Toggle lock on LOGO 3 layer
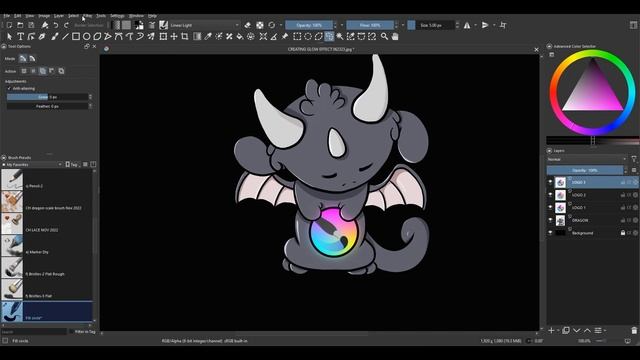 pos(623,182)
